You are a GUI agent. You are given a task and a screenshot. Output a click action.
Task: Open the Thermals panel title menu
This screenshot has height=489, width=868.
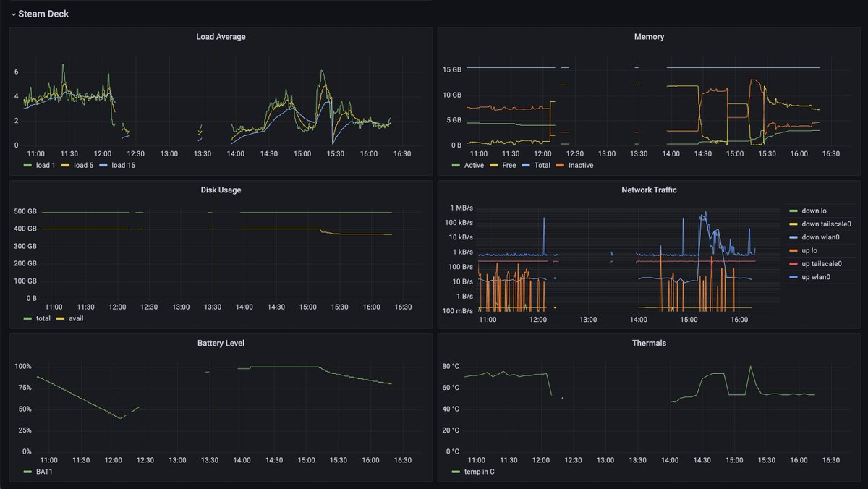click(649, 343)
